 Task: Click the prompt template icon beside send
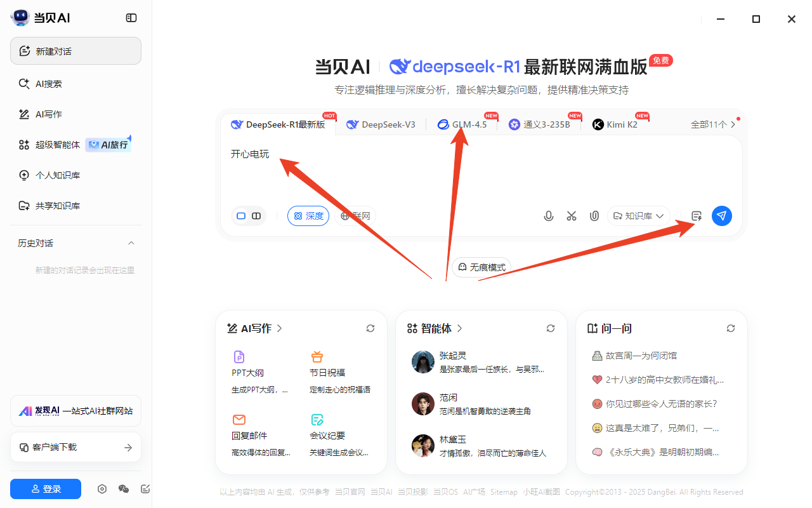pos(697,216)
